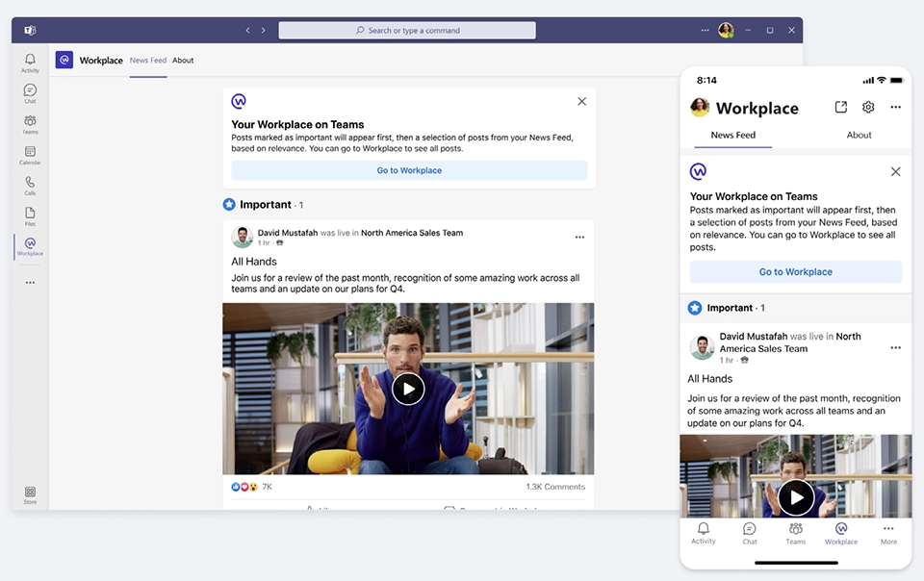Click 'All Hands' post title on desktop
This screenshot has height=581, width=924.
pyautogui.click(x=254, y=262)
